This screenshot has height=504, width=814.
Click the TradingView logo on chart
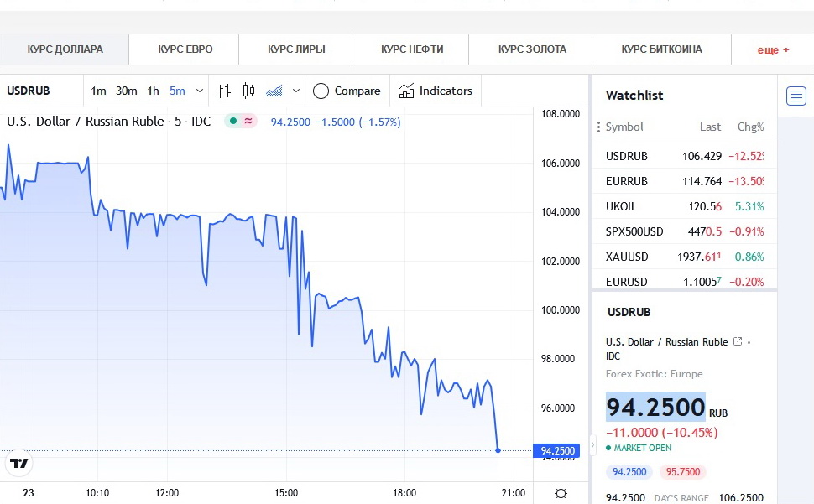(x=18, y=463)
